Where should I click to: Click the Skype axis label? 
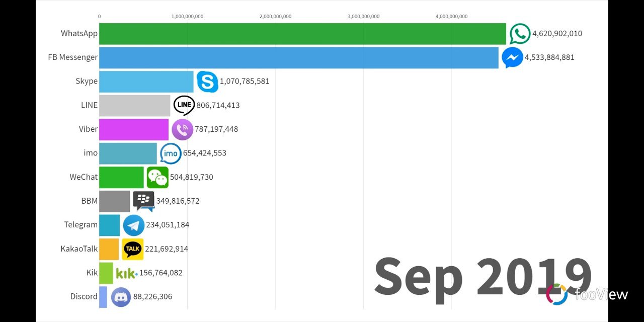87,82
